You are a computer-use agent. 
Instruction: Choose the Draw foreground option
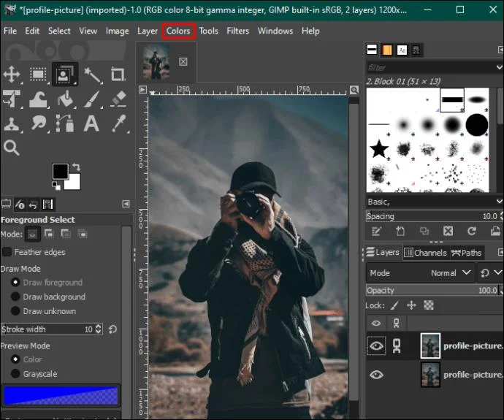click(15, 282)
